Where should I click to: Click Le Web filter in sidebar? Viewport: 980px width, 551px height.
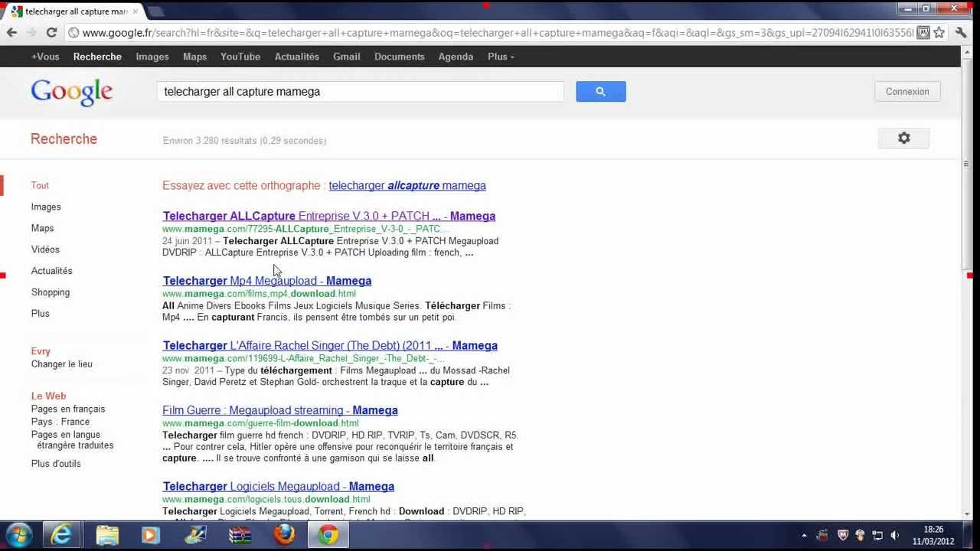point(48,396)
